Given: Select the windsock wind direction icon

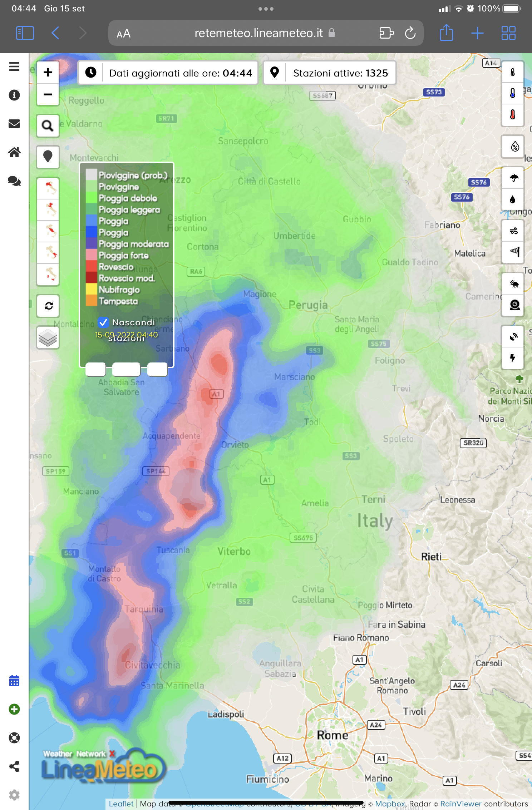Looking at the screenshot, I should pos(513,252).
